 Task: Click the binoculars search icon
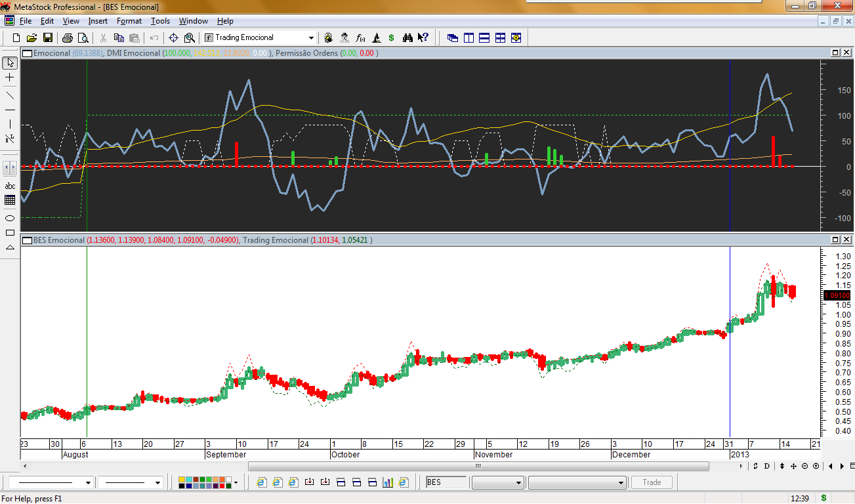(407, 38)
